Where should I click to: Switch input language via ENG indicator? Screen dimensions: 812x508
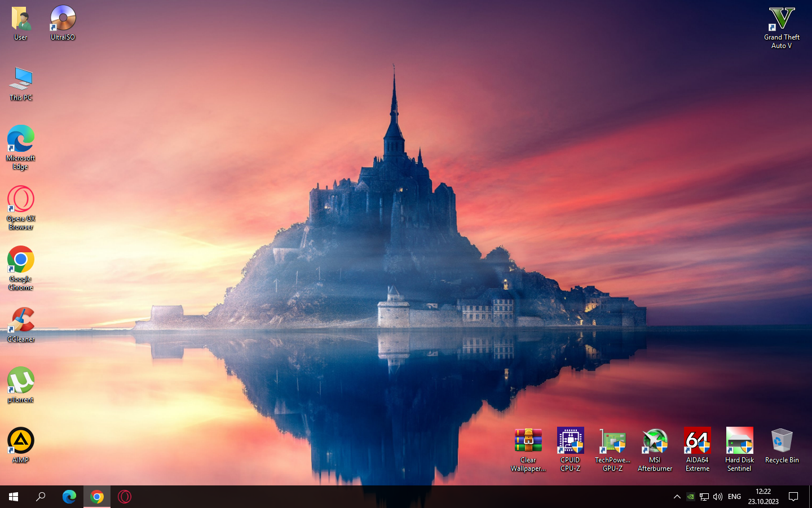point(734,497)
